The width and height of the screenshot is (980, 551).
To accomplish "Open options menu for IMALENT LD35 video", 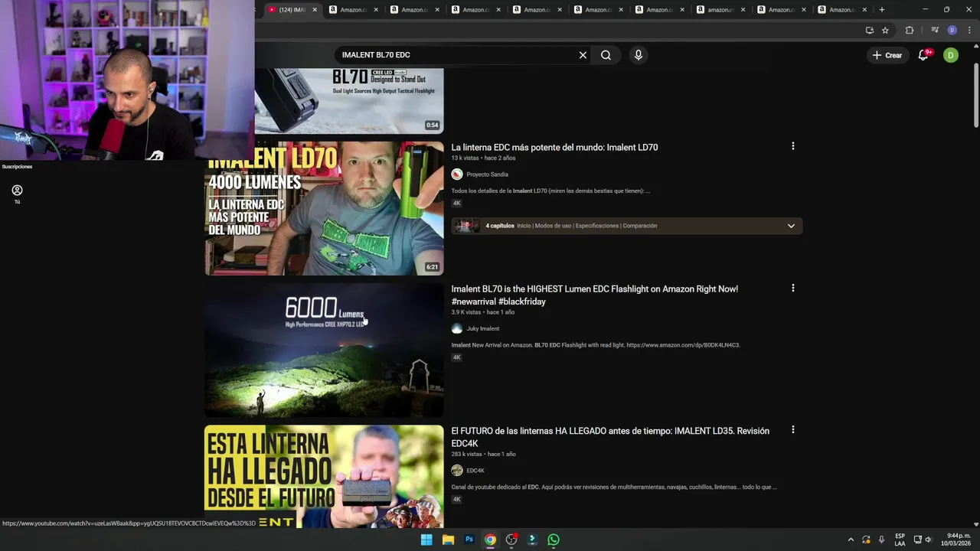I will pos(792,430).
